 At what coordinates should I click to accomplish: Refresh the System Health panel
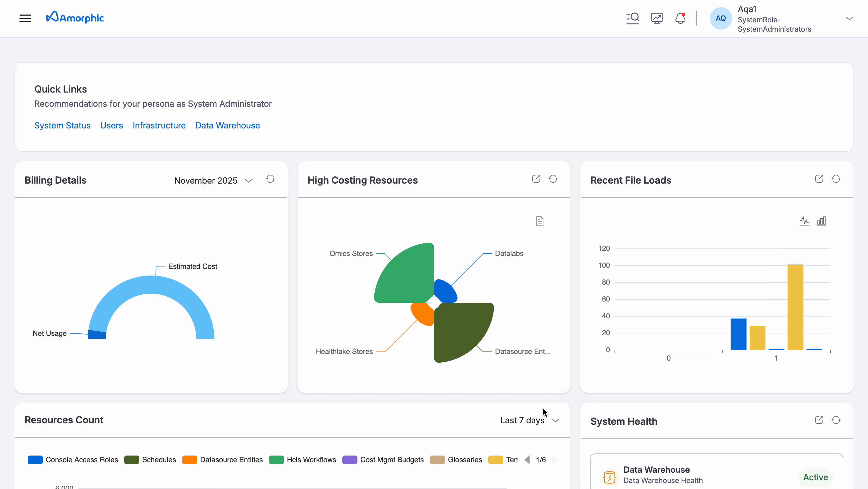point(836,420)
